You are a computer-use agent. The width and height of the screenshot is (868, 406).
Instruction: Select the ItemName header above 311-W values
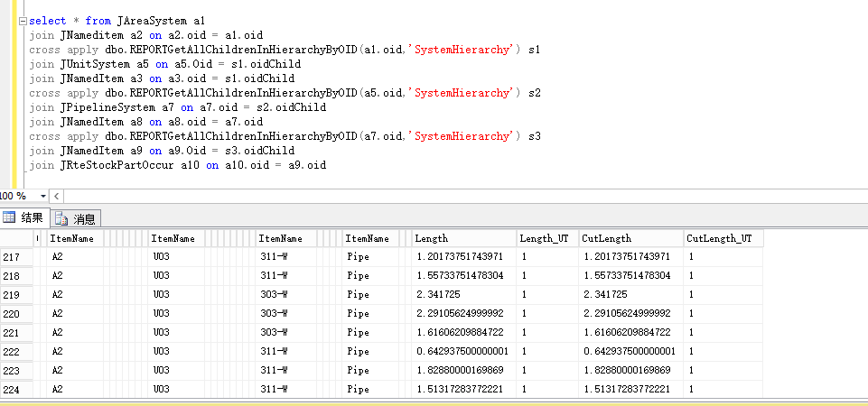point(286,238)
